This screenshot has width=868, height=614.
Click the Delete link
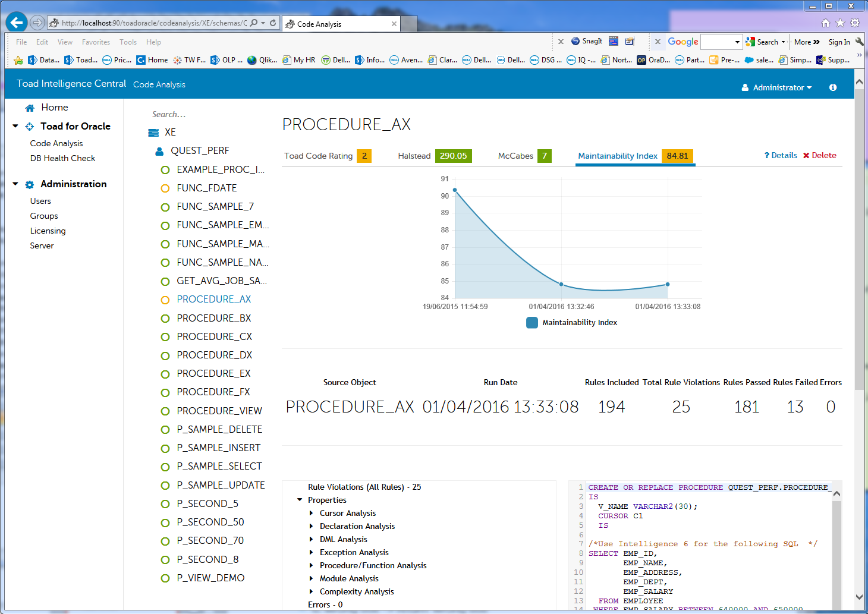tap(819, 155)
